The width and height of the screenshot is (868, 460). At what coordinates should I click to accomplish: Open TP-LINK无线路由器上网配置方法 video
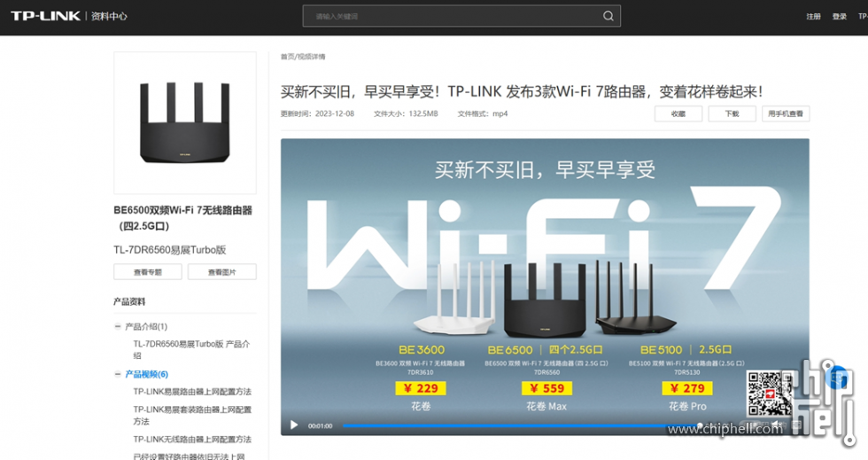(x=192, y=439)
